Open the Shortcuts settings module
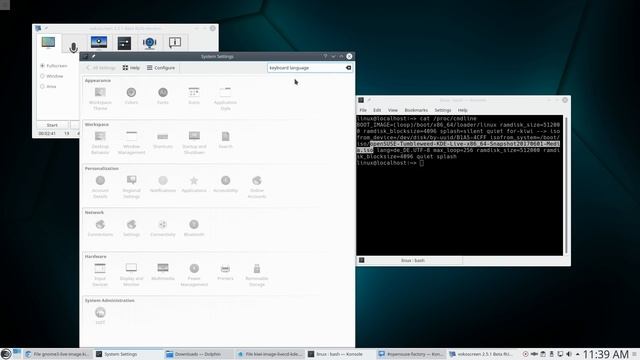 tap(162, 140)
